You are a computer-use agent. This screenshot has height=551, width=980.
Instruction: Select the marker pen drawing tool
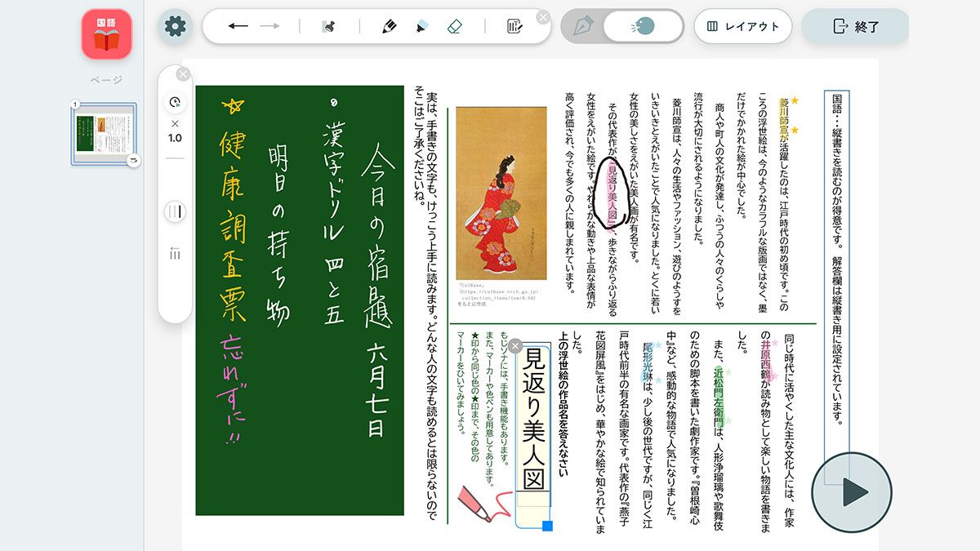[387, 25]
